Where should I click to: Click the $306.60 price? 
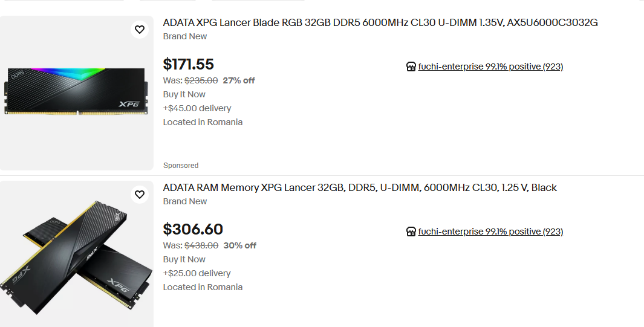click(193, 230)
